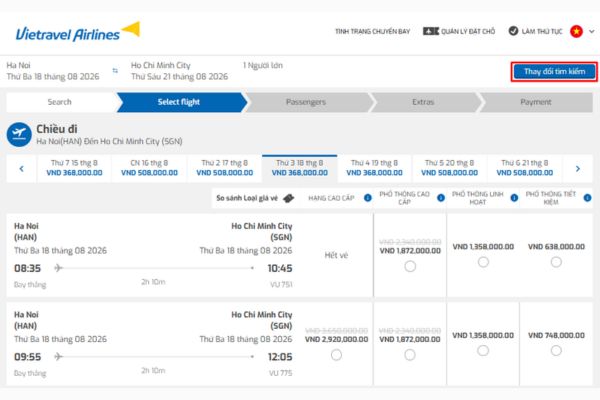
Task: Click the Ho Chi Minh City destination field
Action: [179, 71]
